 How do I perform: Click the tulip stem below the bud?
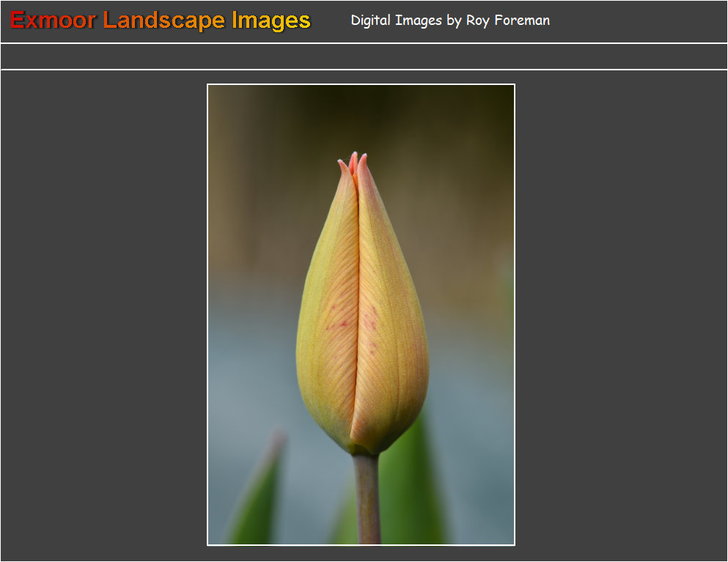coord(367,498)
